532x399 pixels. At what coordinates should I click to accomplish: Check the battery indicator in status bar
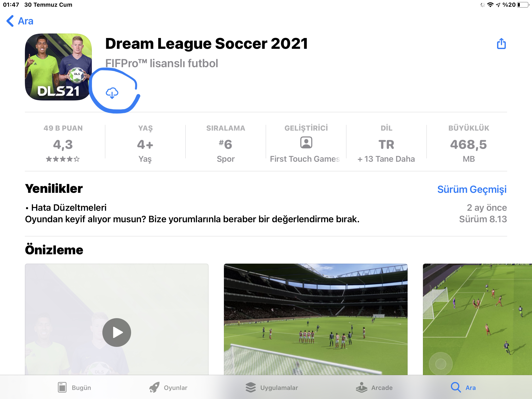tap(523, 5)
